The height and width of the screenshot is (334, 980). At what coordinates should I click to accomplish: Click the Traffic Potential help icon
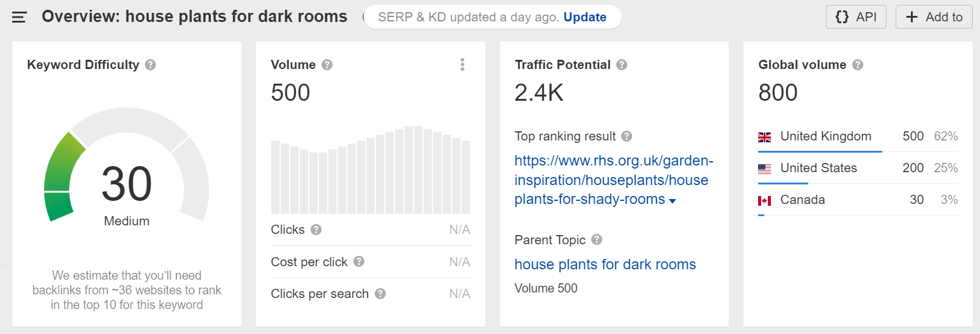coord(622,65)
